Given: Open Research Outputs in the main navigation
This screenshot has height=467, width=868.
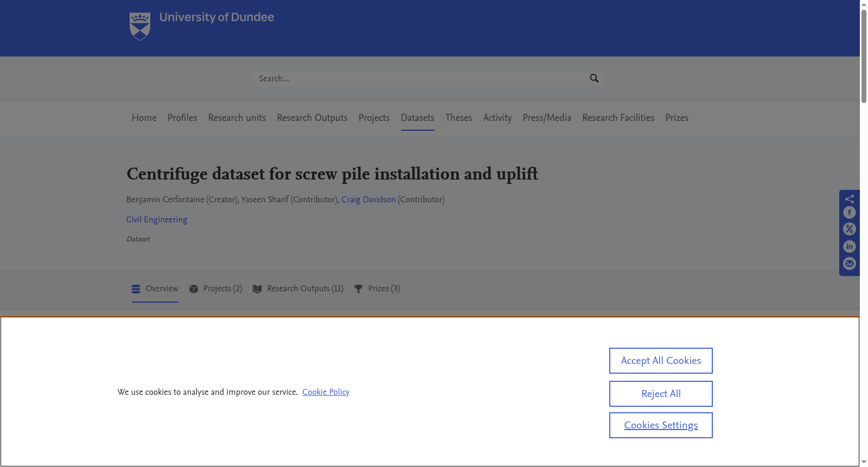Looking at the screenshot, I should tap(312, 118).
